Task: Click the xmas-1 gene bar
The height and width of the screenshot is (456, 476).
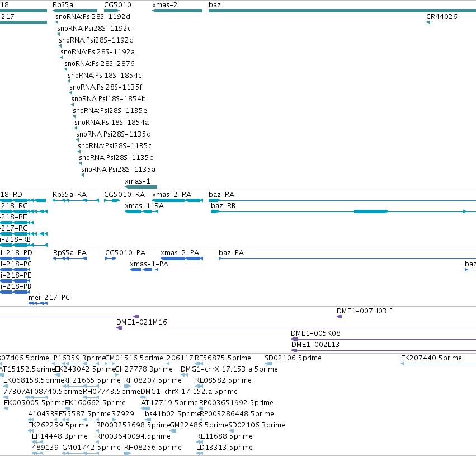Action: pos(141,187)
